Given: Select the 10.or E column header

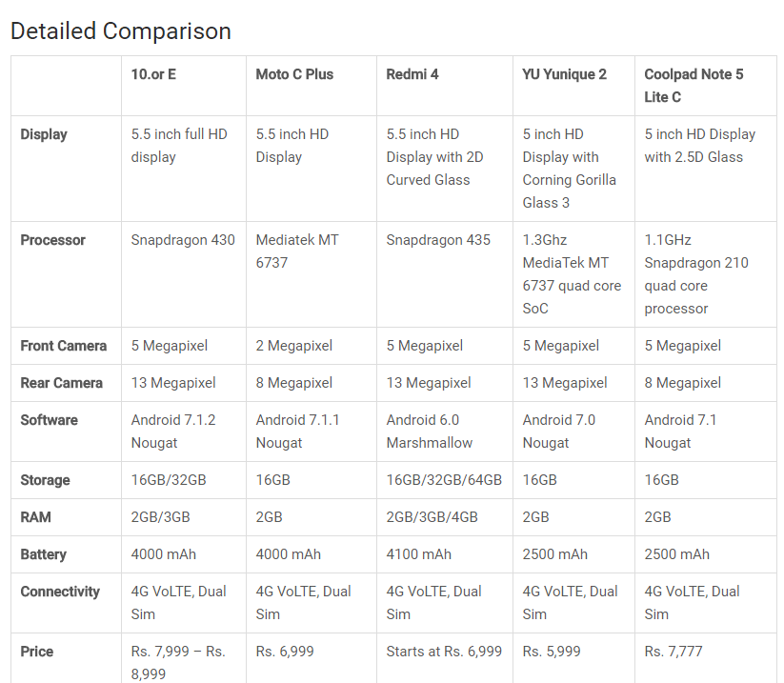Looking at the screenshot, I should [153, 74].
